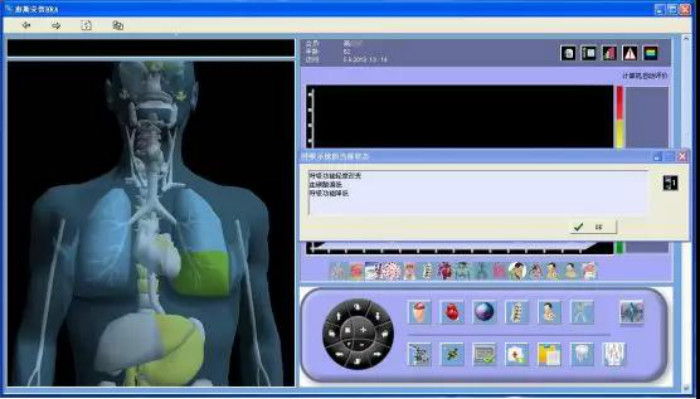
Task: Click the rainbow color spectrum icon
Action: (650, 54)
